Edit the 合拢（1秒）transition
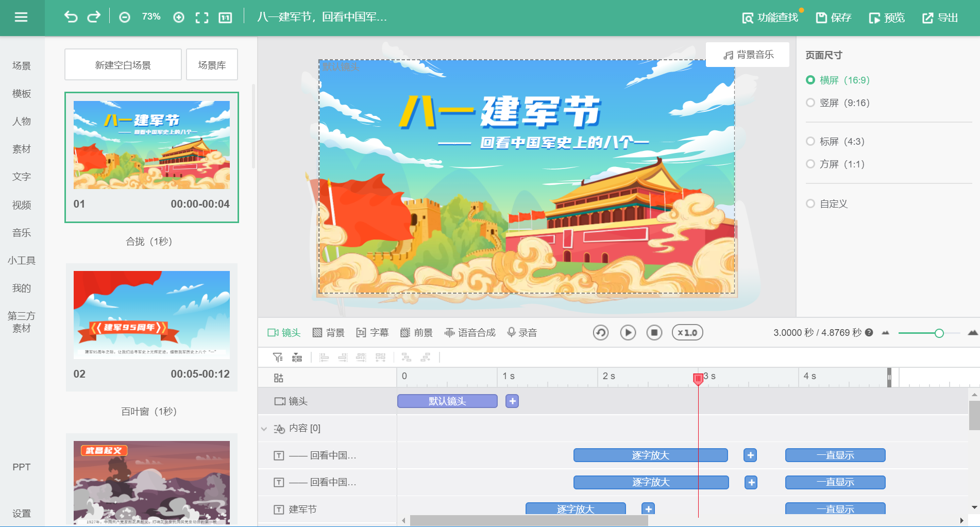The width and height of the screenshot is (980, 527). click(149, 241)
